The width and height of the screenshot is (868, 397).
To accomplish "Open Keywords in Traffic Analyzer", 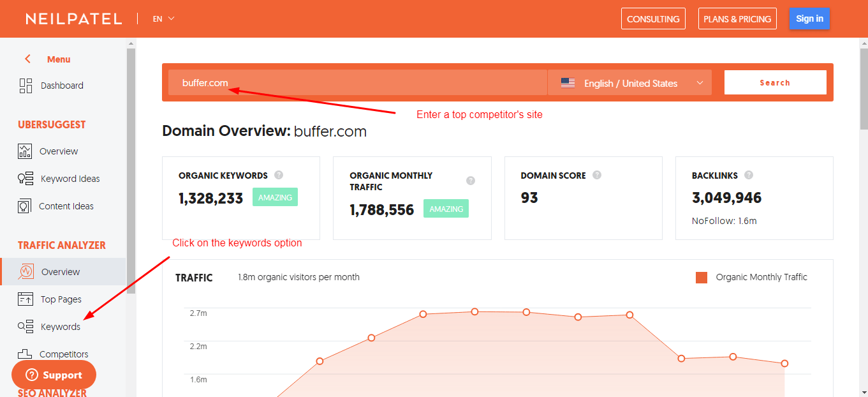I will (61, 327).
